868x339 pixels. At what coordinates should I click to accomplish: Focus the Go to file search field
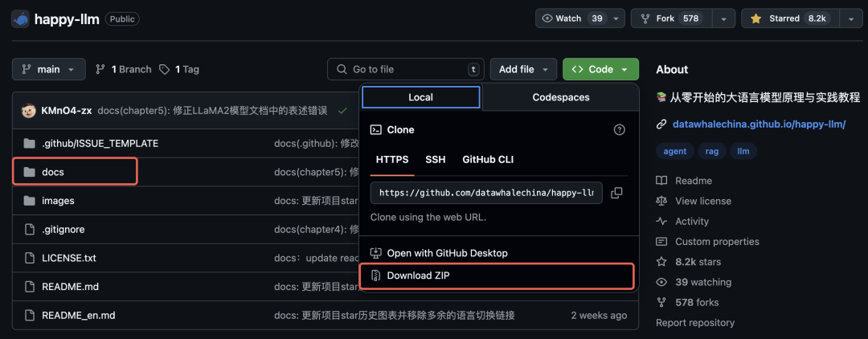[x=405, y=69]
